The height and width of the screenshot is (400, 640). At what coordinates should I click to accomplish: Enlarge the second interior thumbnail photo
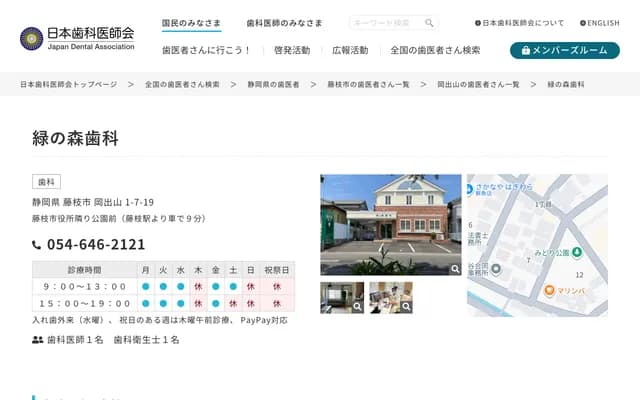point(390,298)
